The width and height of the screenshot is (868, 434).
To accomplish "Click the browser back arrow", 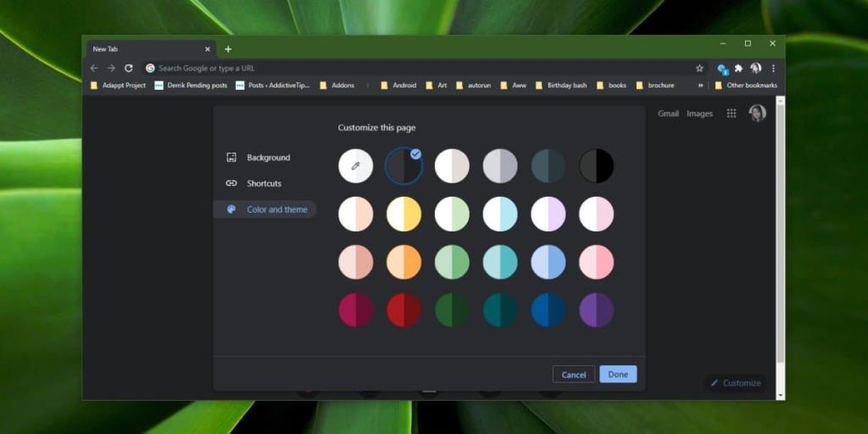I will coord(94,68).
